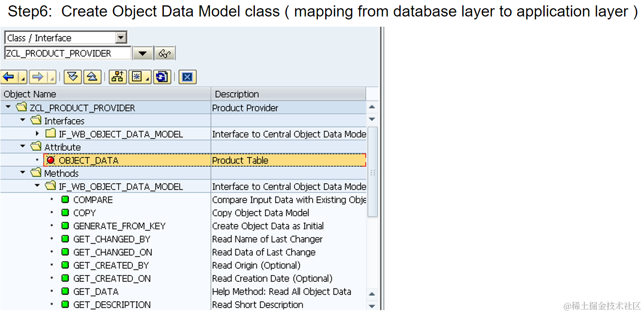This screenshot has height=314, width=644.
Task: Click the forward arrow toolbar icon
Action: pos(38,77)
